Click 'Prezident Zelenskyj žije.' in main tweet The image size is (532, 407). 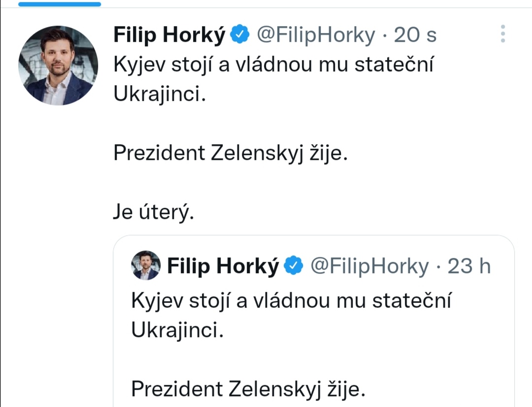231,154
